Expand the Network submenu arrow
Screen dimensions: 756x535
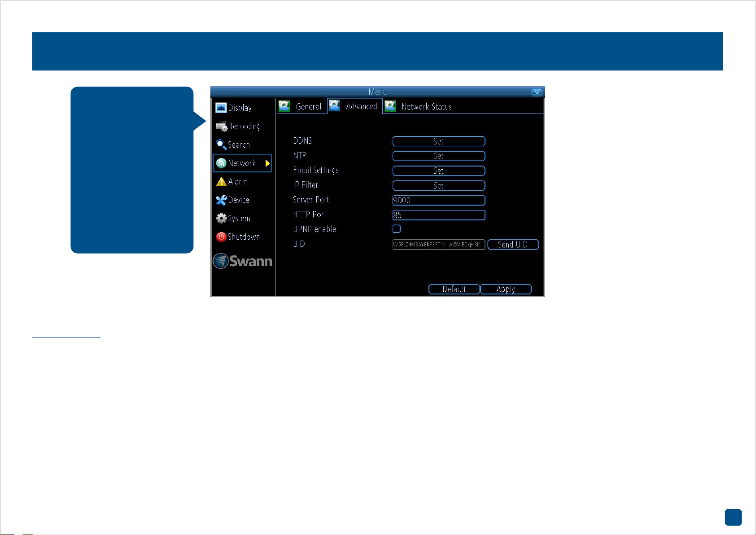(267, 163)
